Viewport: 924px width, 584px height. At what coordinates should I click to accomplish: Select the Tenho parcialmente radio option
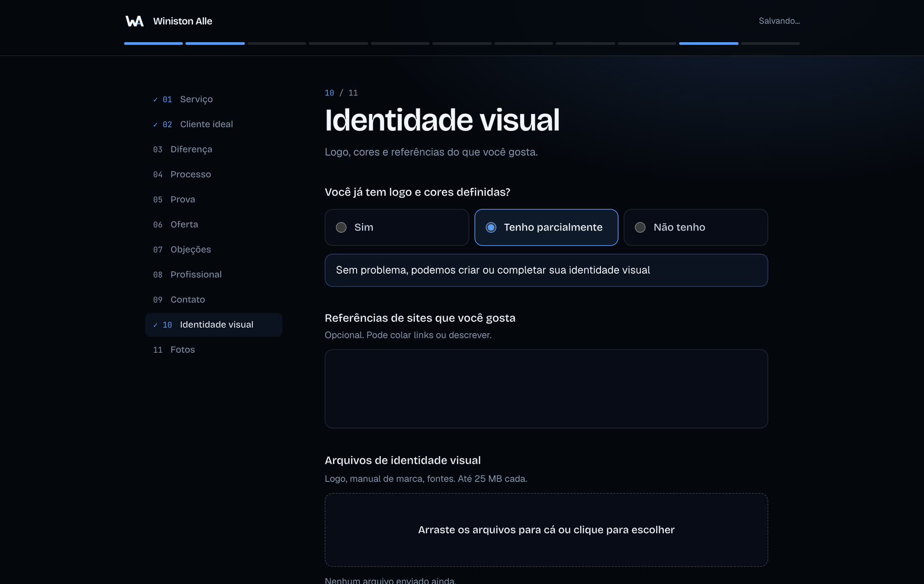[546, 227]
